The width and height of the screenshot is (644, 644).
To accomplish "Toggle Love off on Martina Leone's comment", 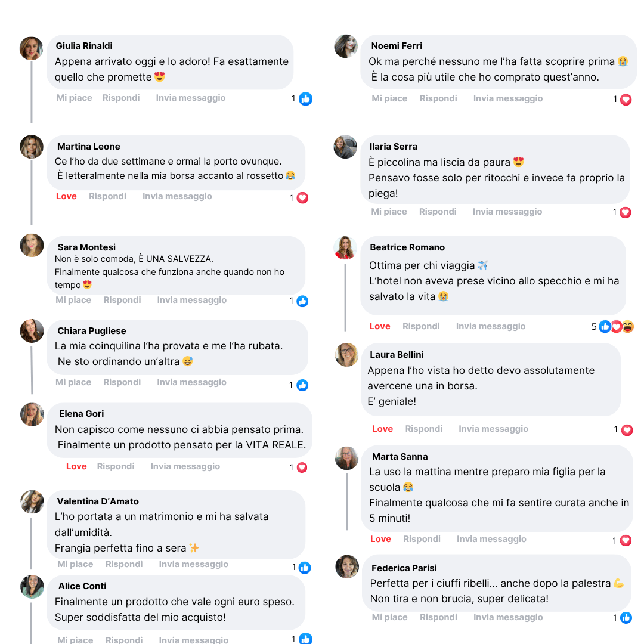I will point(66,196).
